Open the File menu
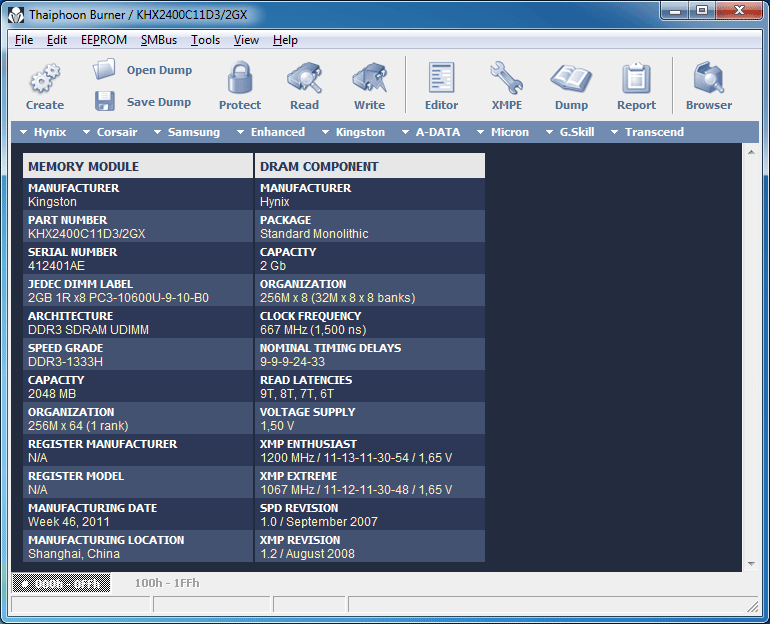Viewport: 770px width, 624px height. click(x=24, y=40)
